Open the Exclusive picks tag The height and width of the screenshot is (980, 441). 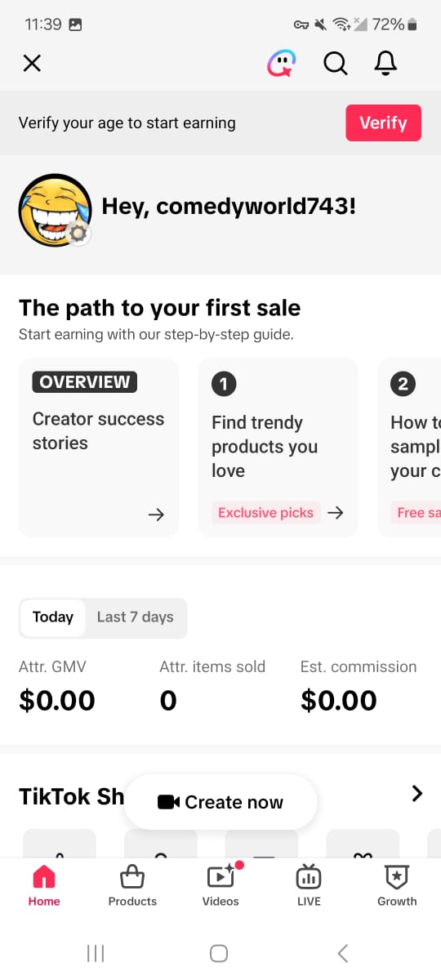(265, 513)
